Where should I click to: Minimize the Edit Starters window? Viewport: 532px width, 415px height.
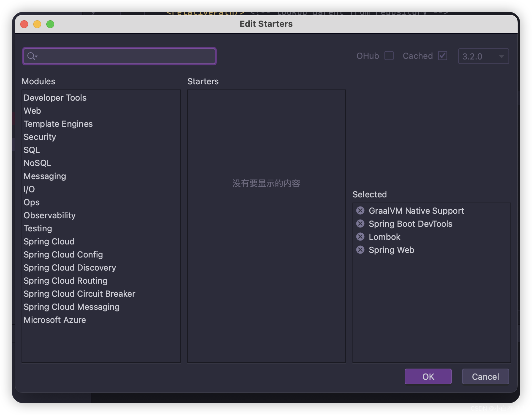click(x=37, y=24)
